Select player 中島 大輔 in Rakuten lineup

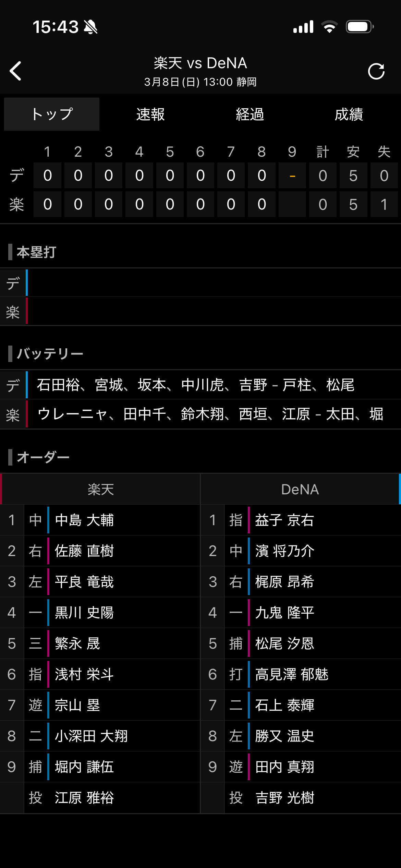coord(84,520)
